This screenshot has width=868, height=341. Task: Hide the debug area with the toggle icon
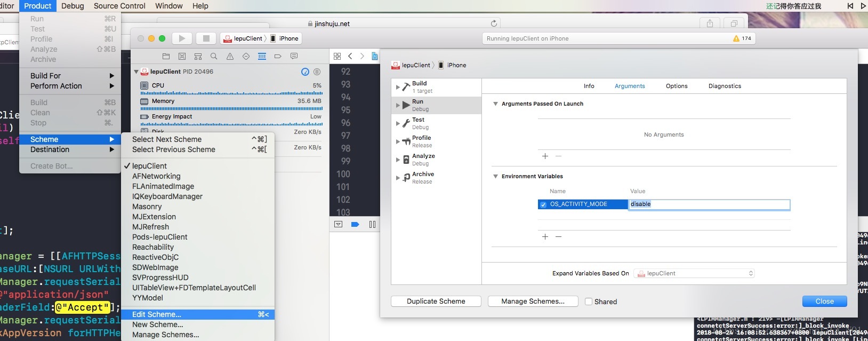(x=338, y=225)
